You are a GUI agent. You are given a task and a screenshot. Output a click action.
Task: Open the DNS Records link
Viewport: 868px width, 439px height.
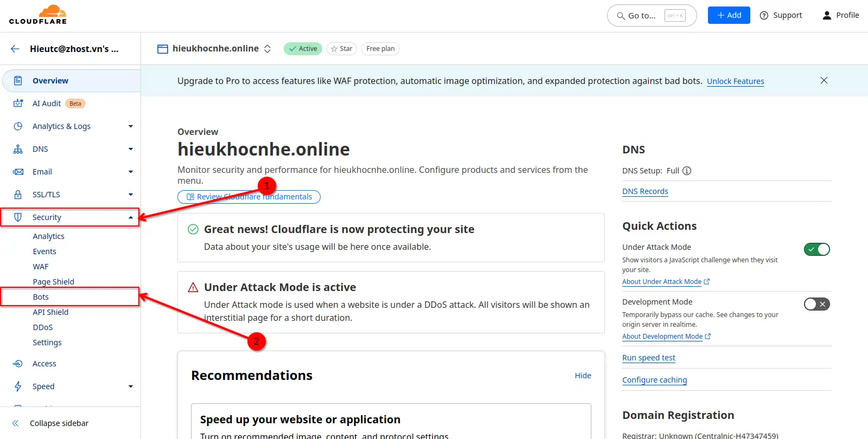pyautogui.click(x=645, y=191)
